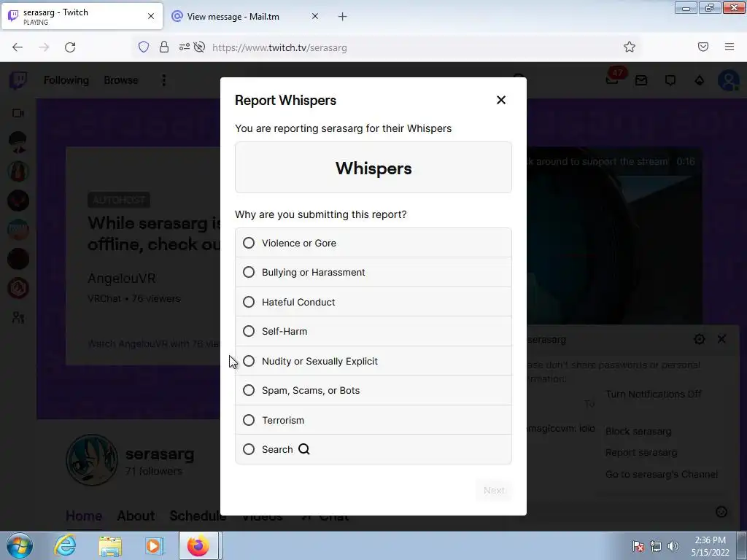Open Twitch notifications inbox with badge
Viewport: 747px width, 560px height.
(x=613, y=79)
